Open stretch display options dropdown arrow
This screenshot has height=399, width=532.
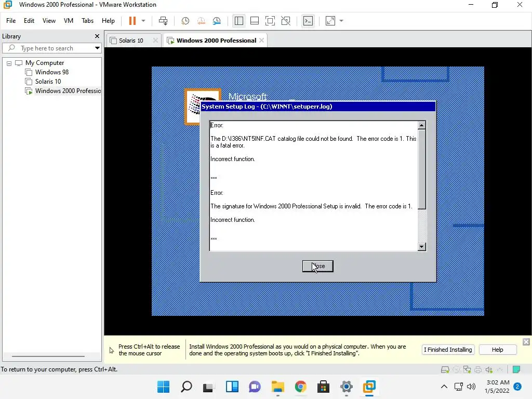click(x=341, y=21)
